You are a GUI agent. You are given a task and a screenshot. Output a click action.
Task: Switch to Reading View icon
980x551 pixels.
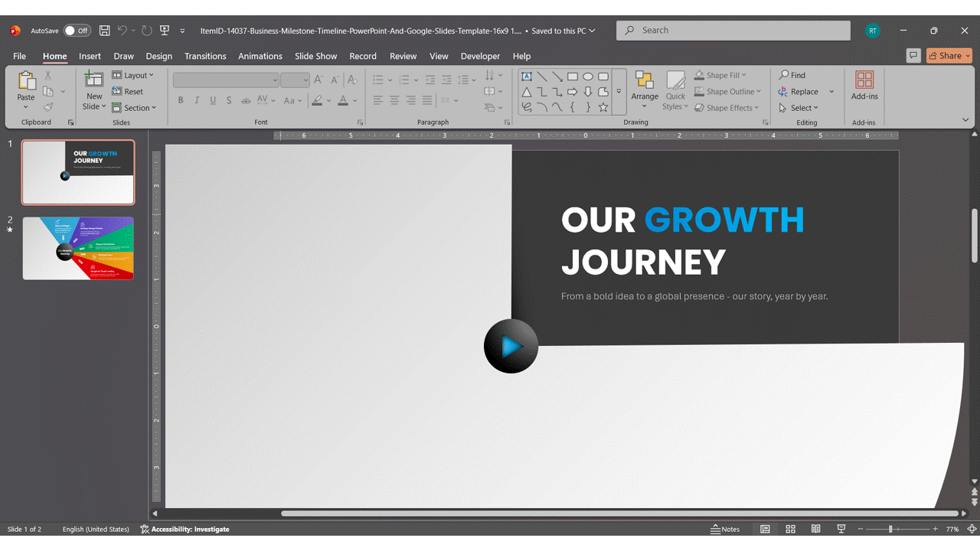point(816,529)
